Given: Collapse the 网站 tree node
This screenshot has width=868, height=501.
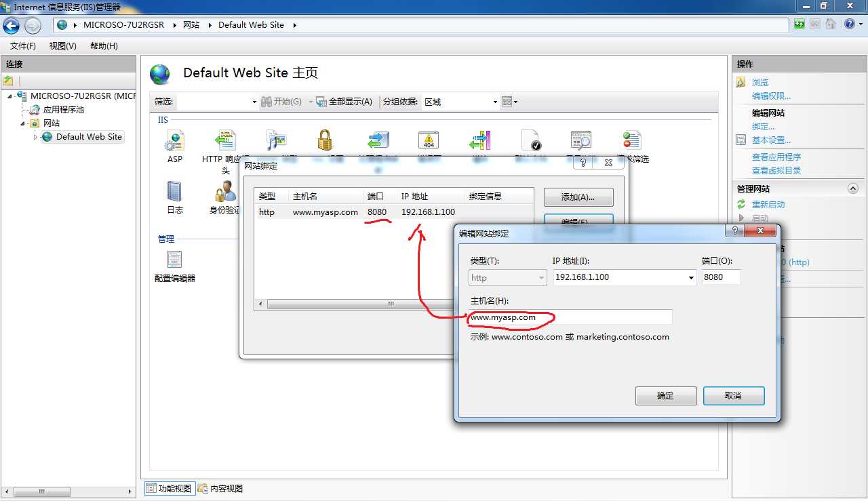Looking at the screenshot, I should [x=23, y=123].
